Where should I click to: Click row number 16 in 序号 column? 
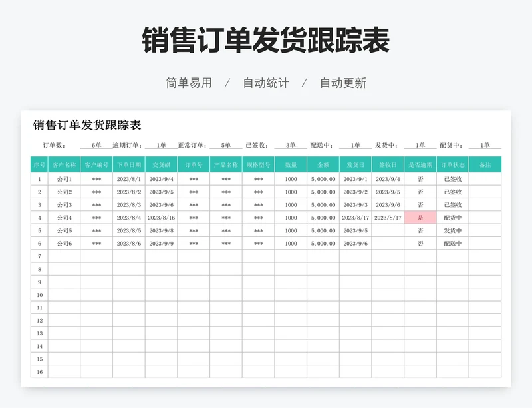(x=39, y=372)
